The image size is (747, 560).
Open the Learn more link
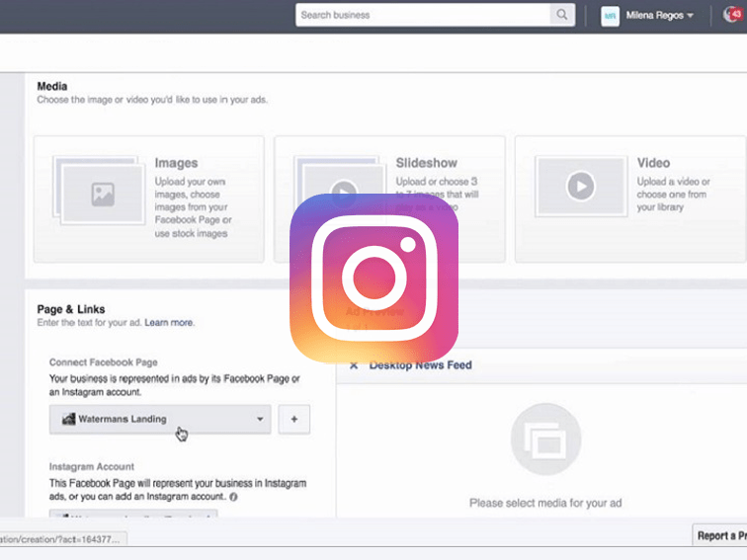point(169,322)
